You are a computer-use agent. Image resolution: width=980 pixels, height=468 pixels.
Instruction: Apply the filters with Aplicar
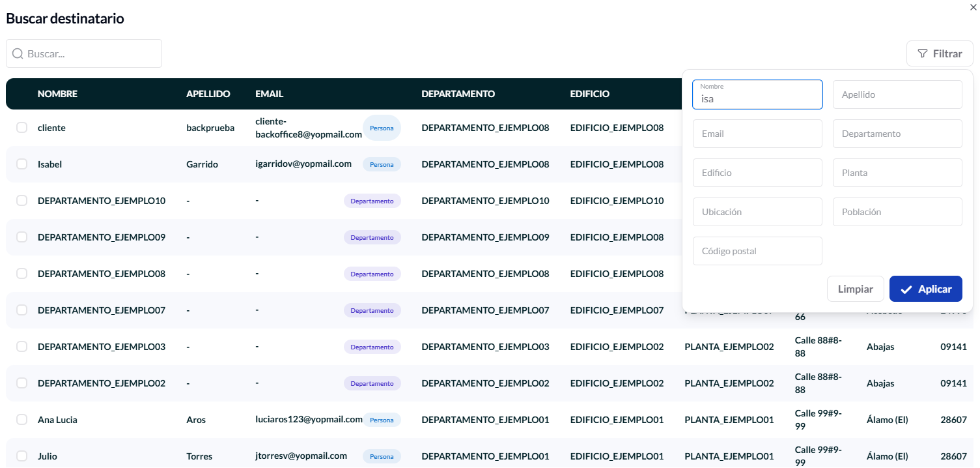tap(925, 289)
